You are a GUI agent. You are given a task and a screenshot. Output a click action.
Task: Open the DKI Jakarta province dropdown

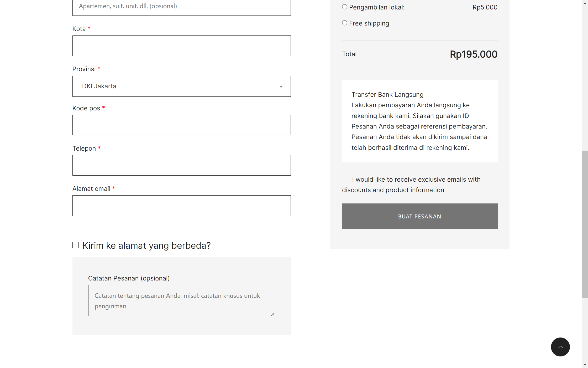[x=181, y=86]
